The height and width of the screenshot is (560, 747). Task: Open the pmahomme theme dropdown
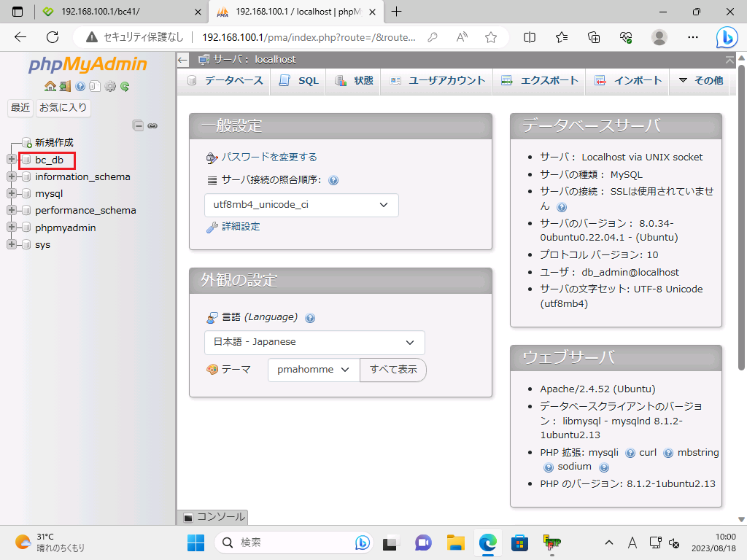[x=314, y=370]
